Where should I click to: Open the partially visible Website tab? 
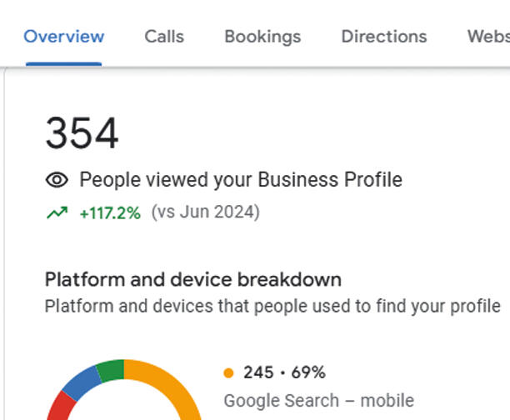[488, 36]
